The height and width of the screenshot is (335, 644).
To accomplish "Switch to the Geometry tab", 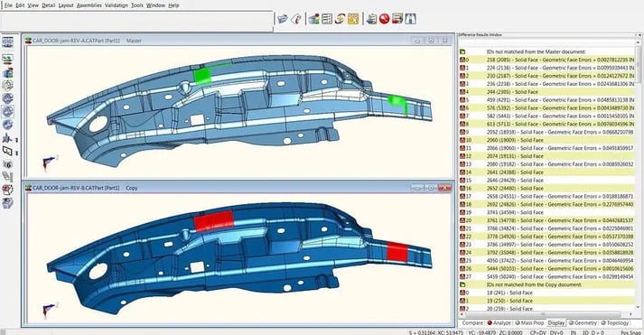I will (x=583, y=323).
